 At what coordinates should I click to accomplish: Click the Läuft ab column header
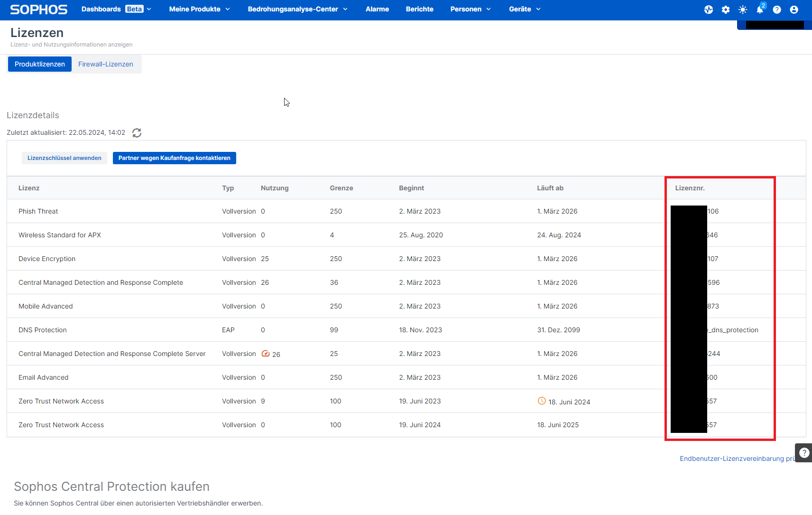(550, 188)
